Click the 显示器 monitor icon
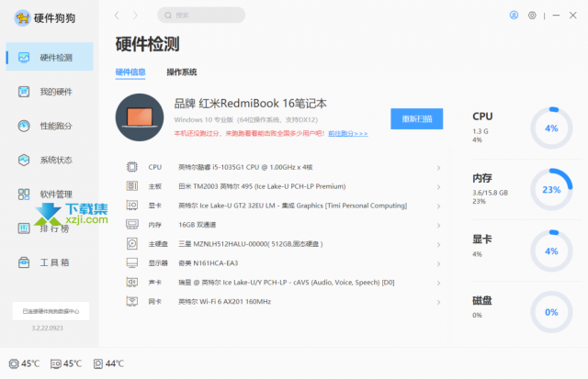This screenshot has height=379, width=588. tap(132, 262)
